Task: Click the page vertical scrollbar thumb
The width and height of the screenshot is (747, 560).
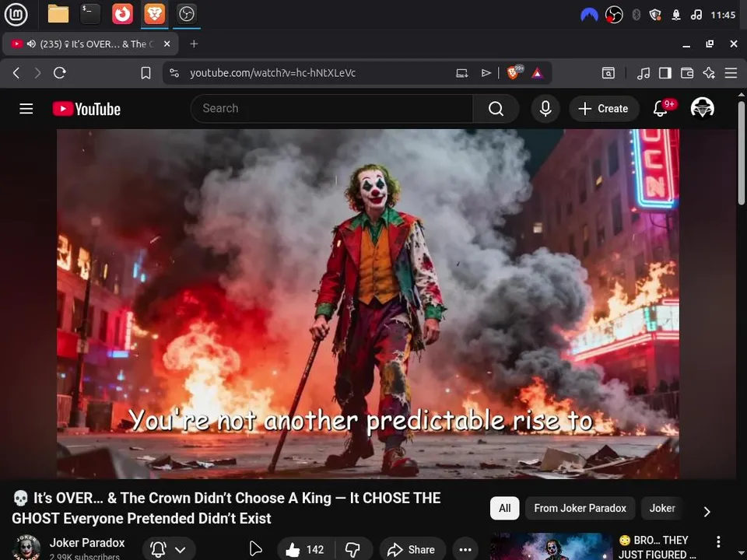Action: [x=742, y=152]
